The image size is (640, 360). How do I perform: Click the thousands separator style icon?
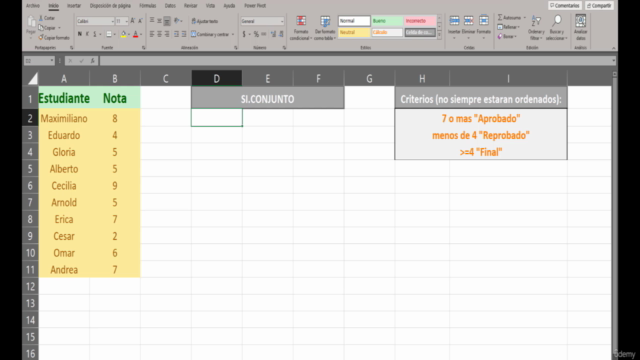click(x=264, y=34)
